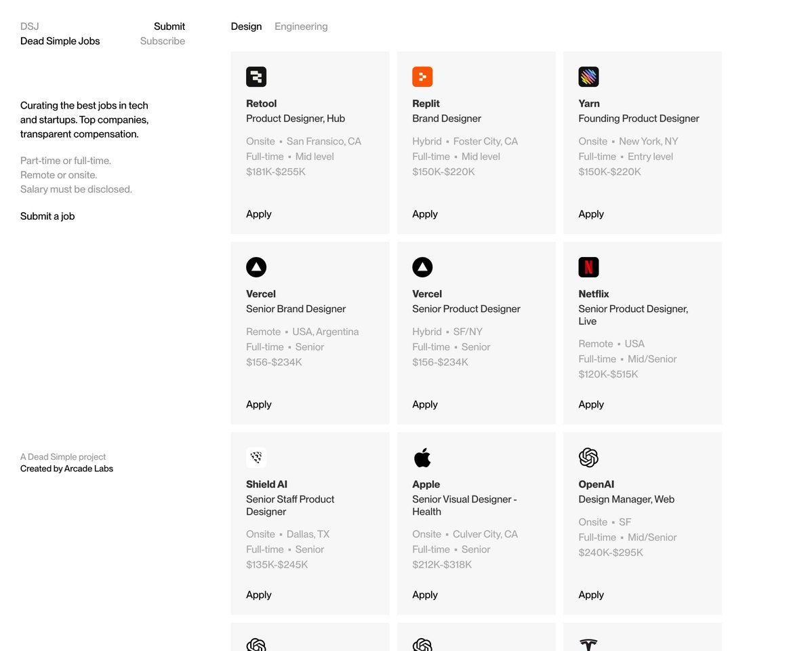Click the Tesla logo at the bottom
812x651 pixels.
tap(588, 644)
